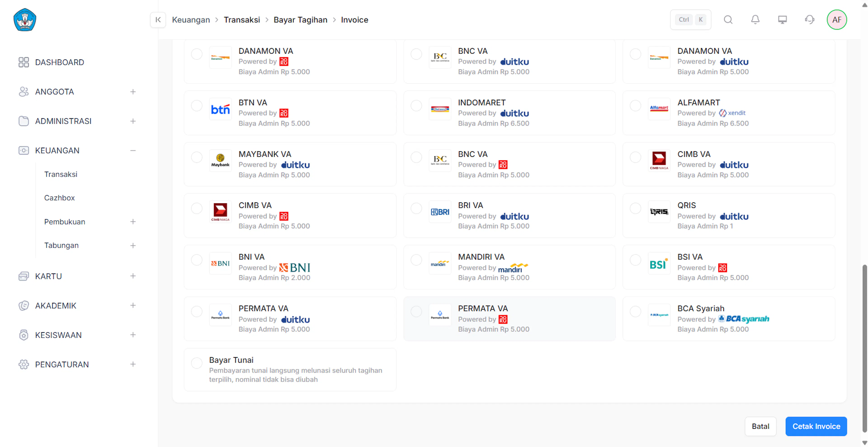Image resolution: width=868 pixels, height=447 pixels.
Task: Click the scrollbar down arrow
Action: [x=865, y=443]
